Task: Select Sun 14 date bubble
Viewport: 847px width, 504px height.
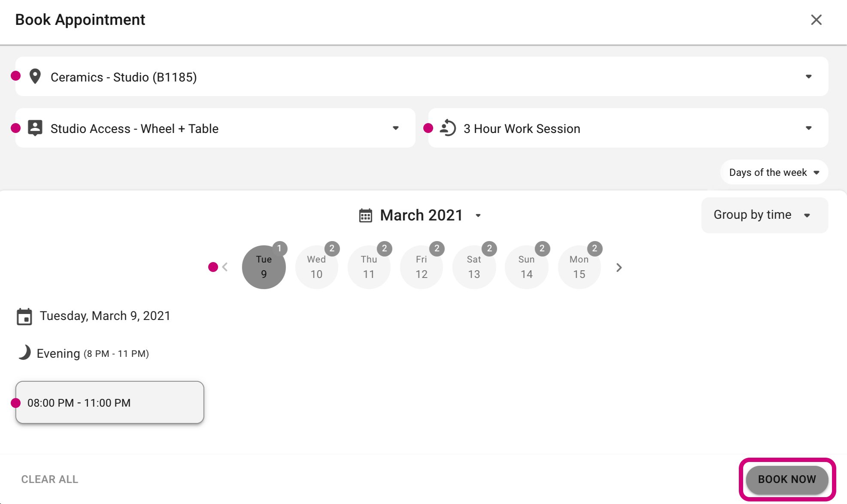Action: [x=527, y=267]
